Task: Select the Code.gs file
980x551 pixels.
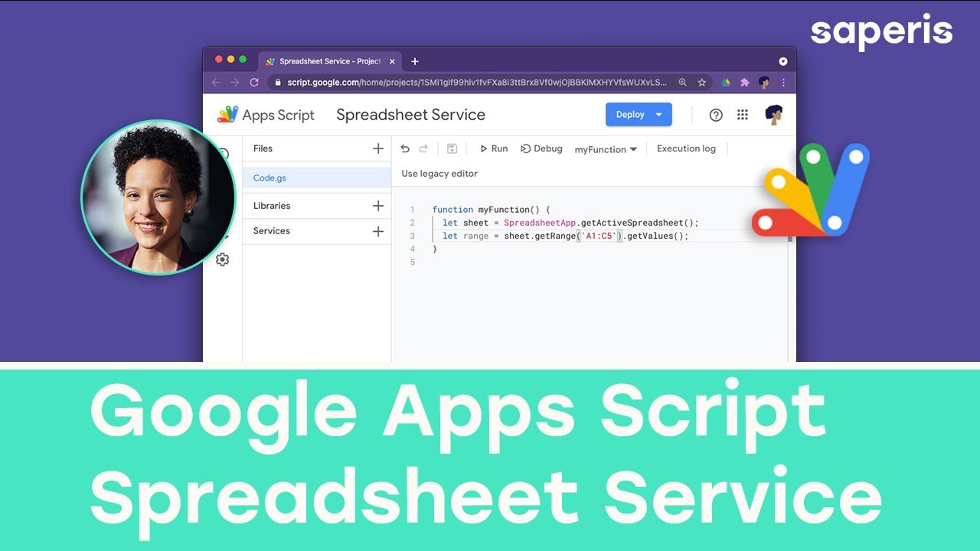Action: point(317,178)
